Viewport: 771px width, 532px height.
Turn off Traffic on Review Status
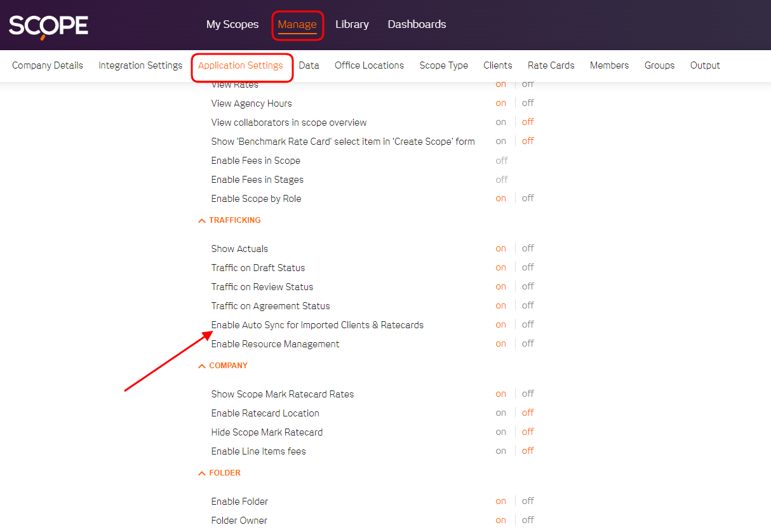tap(528, 286)
